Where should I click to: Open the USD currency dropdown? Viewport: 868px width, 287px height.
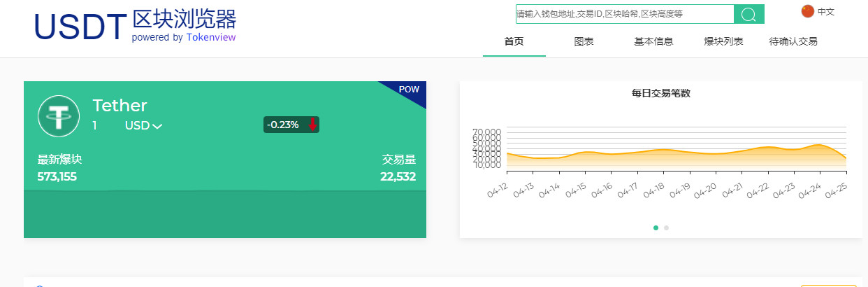[x=143, y=126]
